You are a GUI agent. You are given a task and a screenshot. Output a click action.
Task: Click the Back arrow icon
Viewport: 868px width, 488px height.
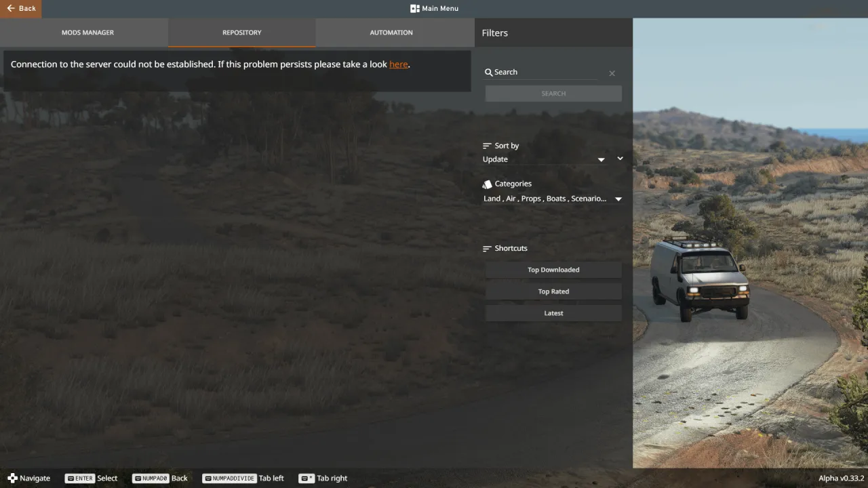(x=12, y=8)
